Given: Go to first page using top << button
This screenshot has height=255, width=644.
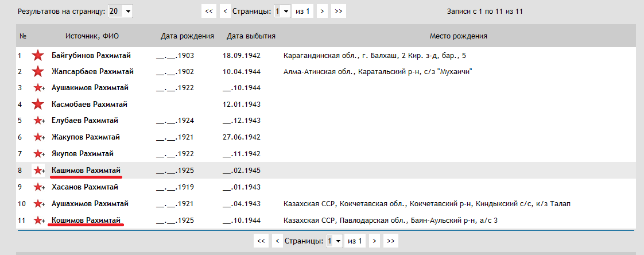Looking at the screenshot, I should tap(209, 11).
